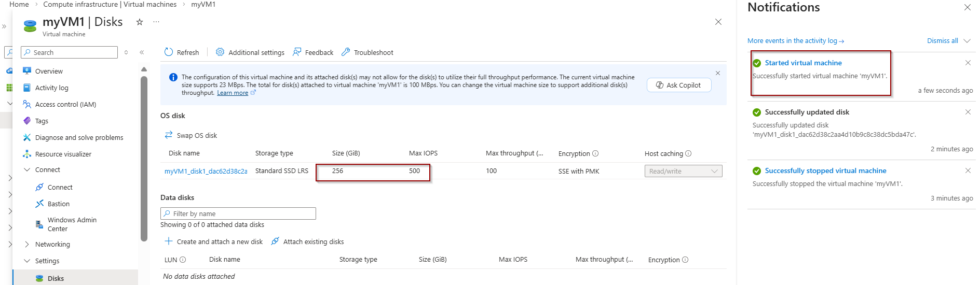Open the Connect sub-item
This screenshot has height=285, width=980.
pos(60,187)
